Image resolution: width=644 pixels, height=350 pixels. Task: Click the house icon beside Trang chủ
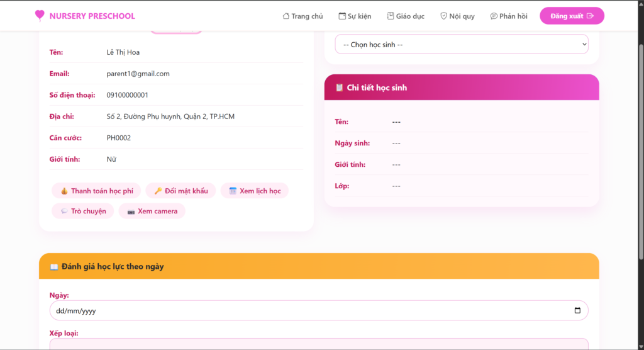pyautogui.click(x=286, y=16)
